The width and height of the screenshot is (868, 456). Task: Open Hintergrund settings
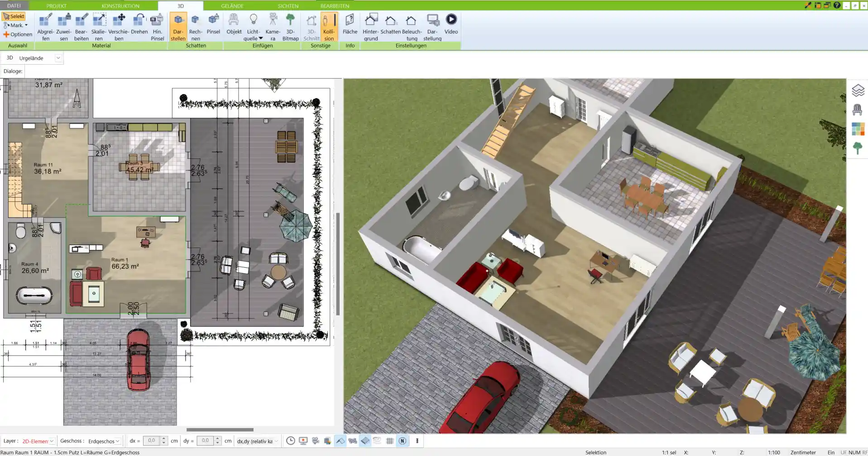click(x=370, y=27)
